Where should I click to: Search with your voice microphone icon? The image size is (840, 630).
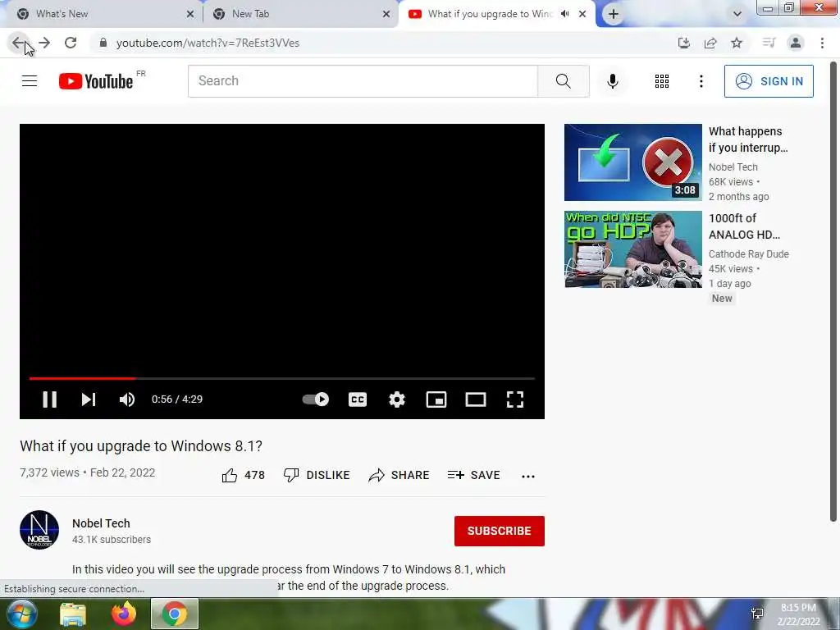coord(613,81)
